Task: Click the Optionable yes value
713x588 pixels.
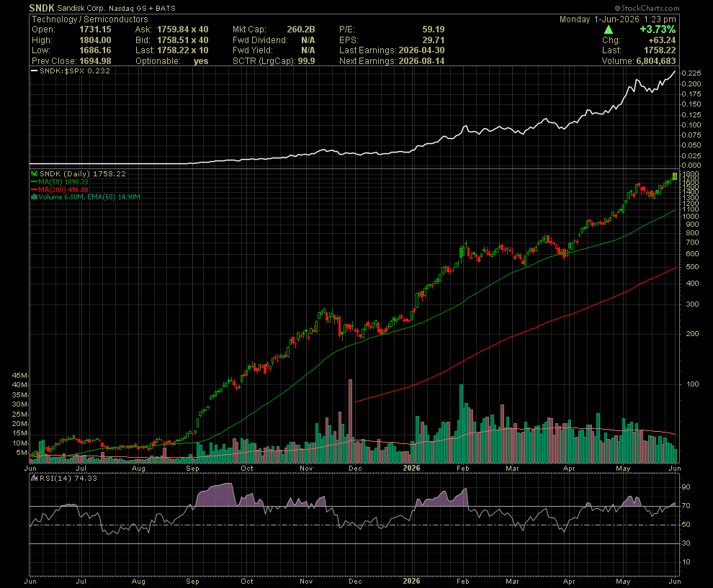Action: coord(200,61)
